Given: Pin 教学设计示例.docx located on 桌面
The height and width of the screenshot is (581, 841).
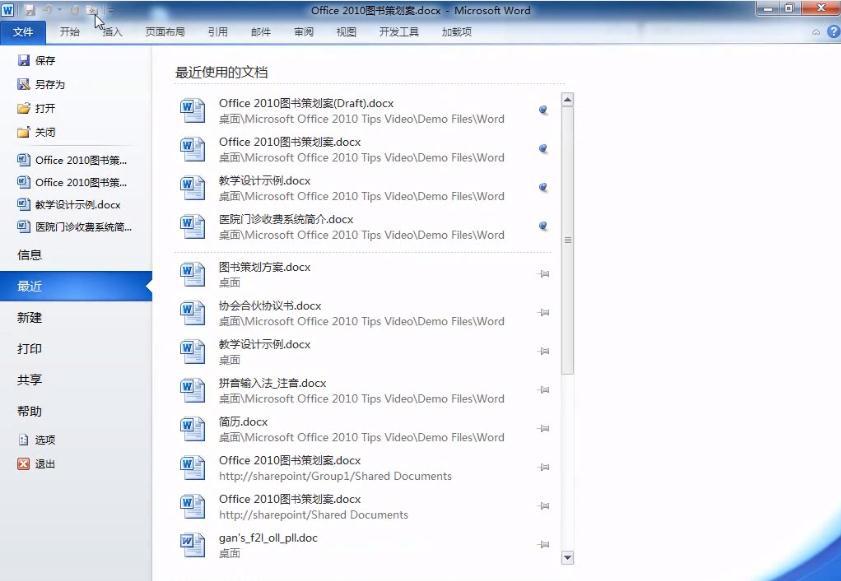Looking at the screenshot, I should pyautogui.click(x=543, y=351).
